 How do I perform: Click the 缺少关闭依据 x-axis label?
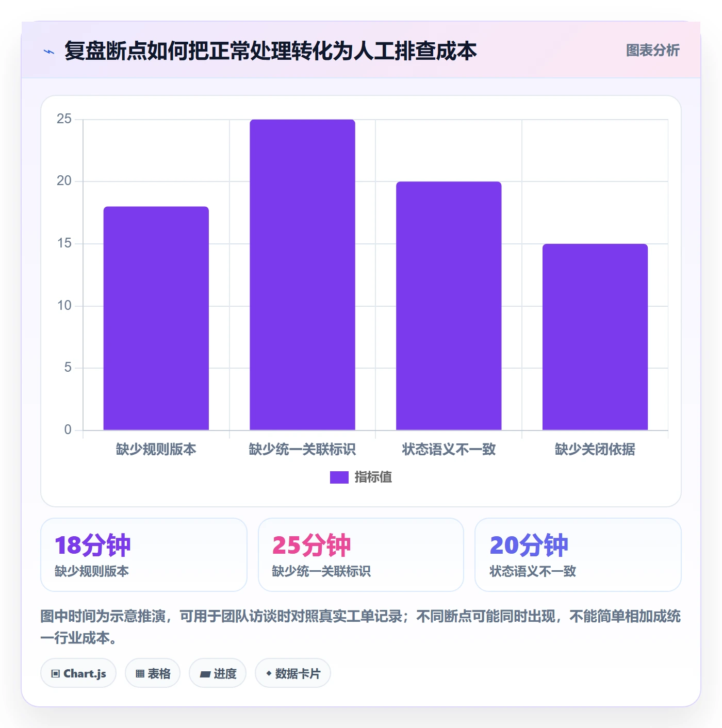(595, 449)
